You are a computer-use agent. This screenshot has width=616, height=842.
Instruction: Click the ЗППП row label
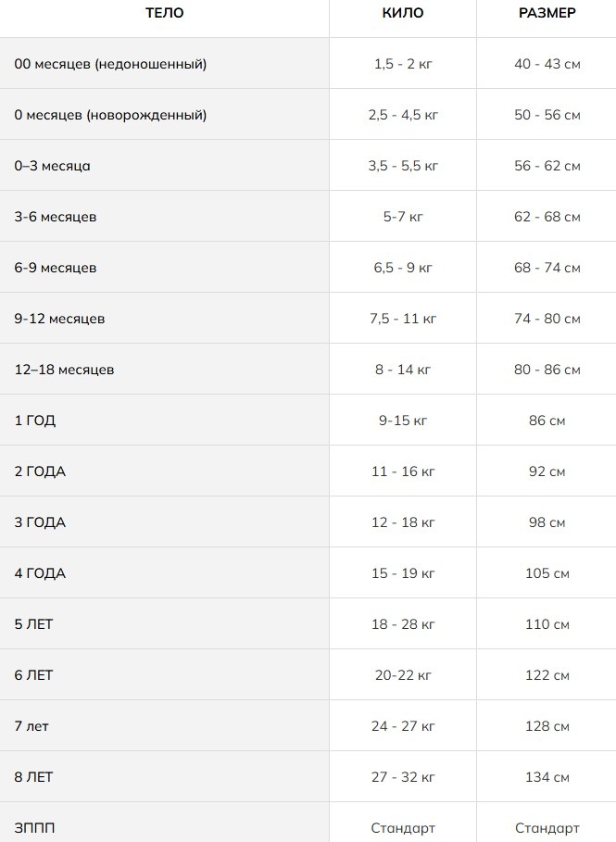[34, 828]
